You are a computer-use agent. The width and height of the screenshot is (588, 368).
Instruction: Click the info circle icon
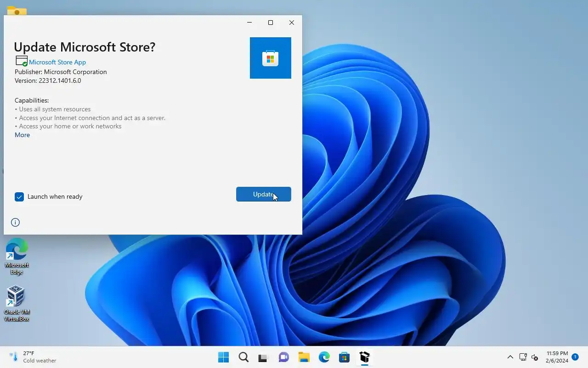(15, 222)
